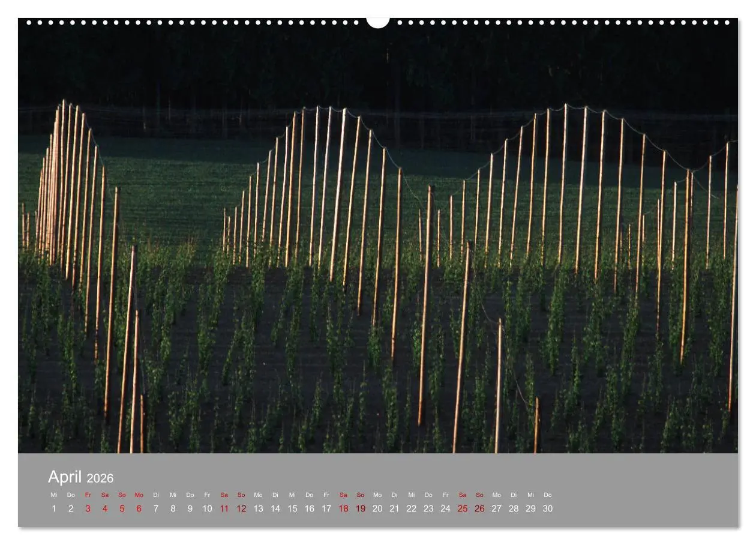
Task: Click Sunday date 26
Action: (479, 508)
